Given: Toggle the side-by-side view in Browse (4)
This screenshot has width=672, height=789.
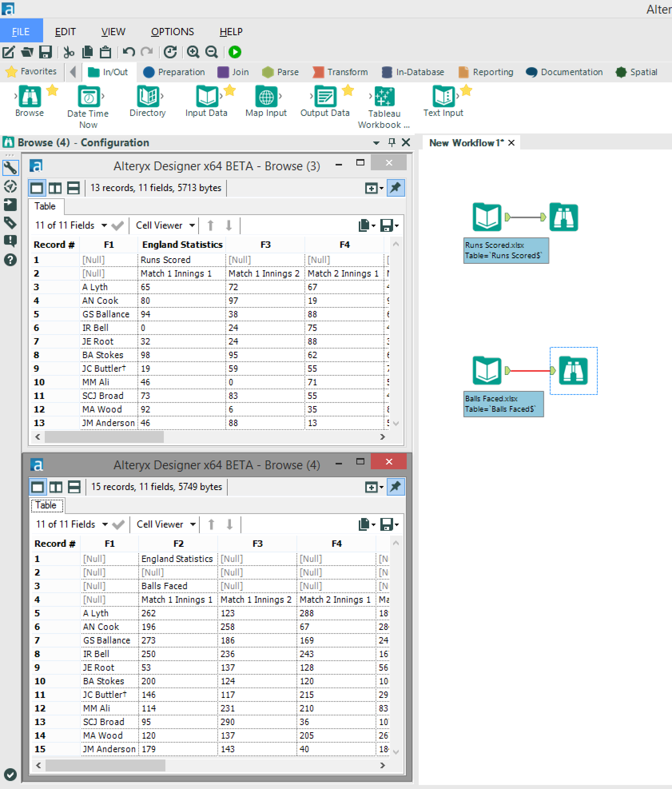Looking at the screenshot, I should tap(56, 487).
